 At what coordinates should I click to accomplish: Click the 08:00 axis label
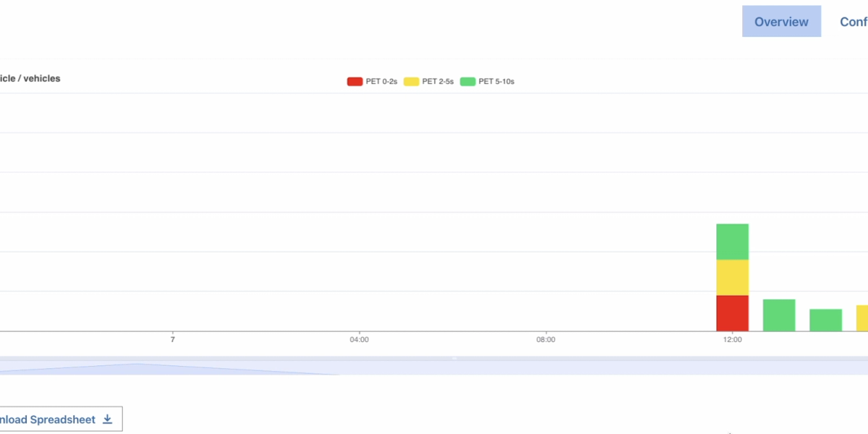click(546, 339)
